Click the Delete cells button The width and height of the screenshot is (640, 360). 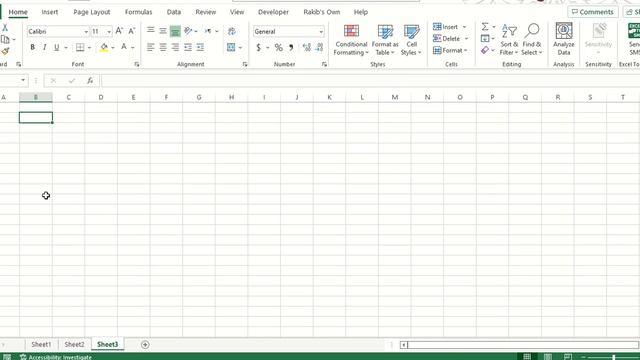pos(447,39)
